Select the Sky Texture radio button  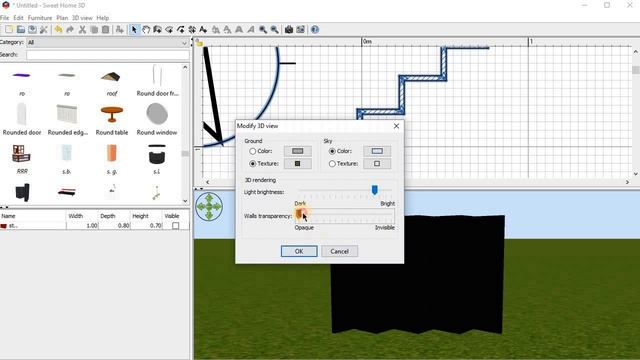point(332,164)
